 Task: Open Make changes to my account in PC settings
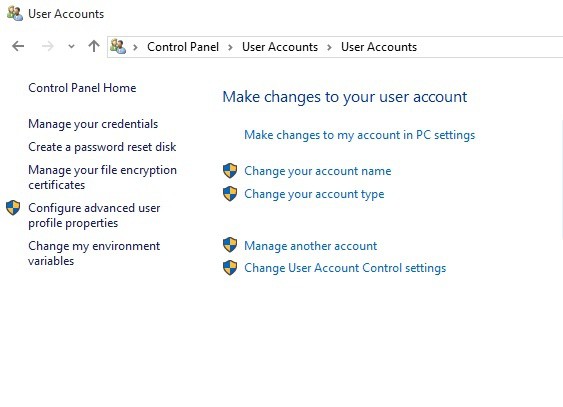tap(359, 135)
